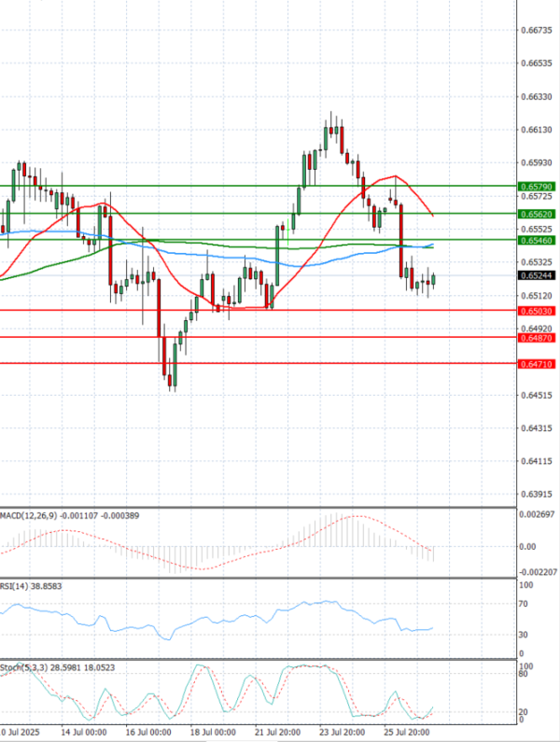560x742 pixels.
Task: Click the green 0.65460 resistance price tag
Action: tap(537, 241)
